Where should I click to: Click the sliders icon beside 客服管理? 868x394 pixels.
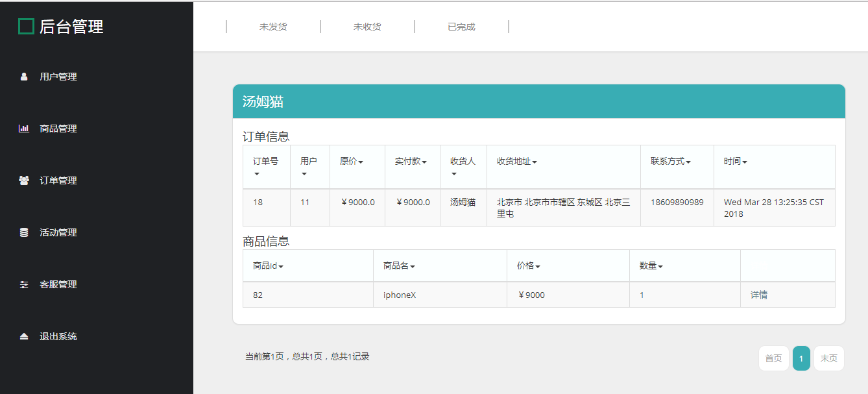coord(24,284)
